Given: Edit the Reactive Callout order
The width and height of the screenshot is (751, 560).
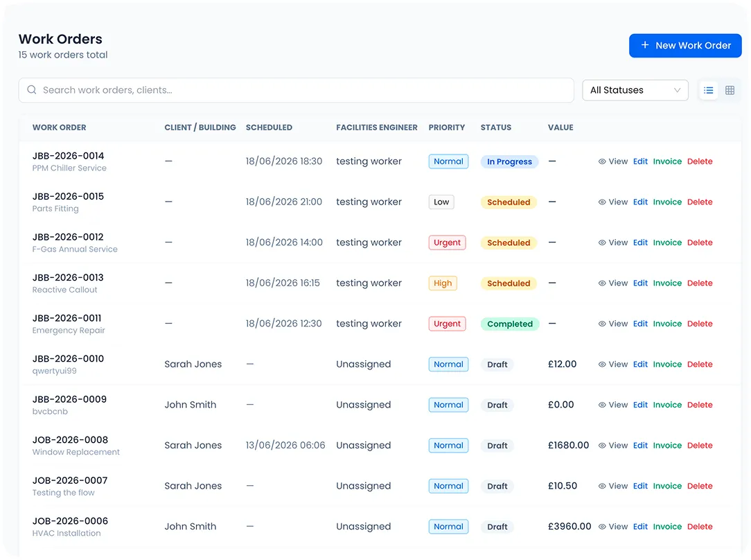Looking at the screenshot, I should (x=640, y=283).
